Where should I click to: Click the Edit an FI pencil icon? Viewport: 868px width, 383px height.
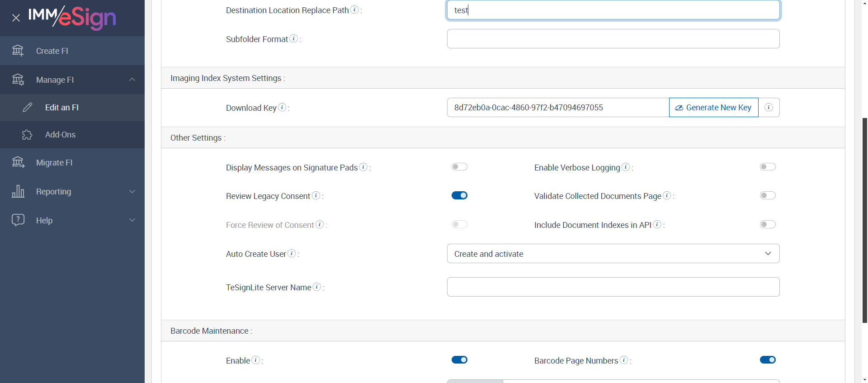click(x=28, y=107)
